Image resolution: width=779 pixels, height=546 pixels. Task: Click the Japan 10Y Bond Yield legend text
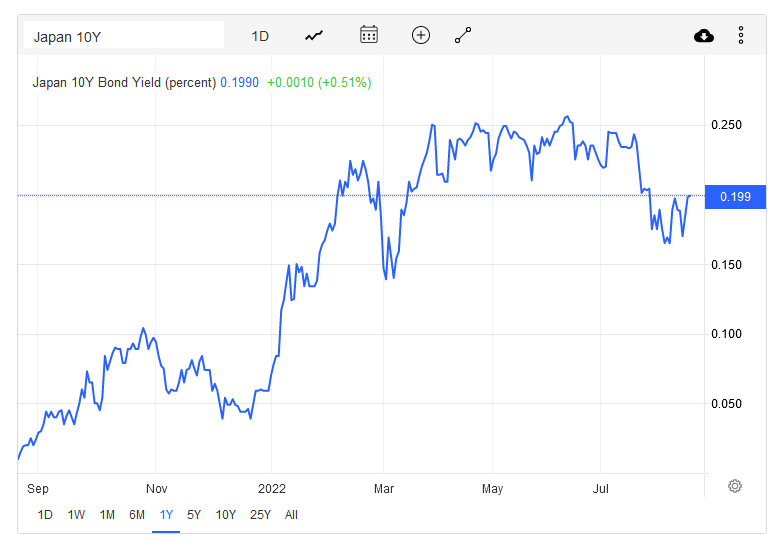pyautogui.click(x=124, y=82)
